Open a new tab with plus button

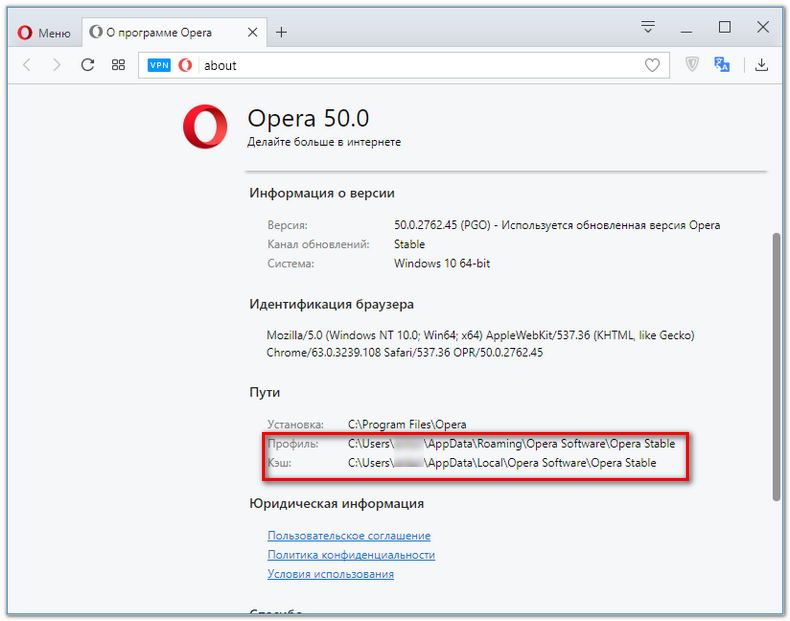pyautogui.click(x=282, y=32)
